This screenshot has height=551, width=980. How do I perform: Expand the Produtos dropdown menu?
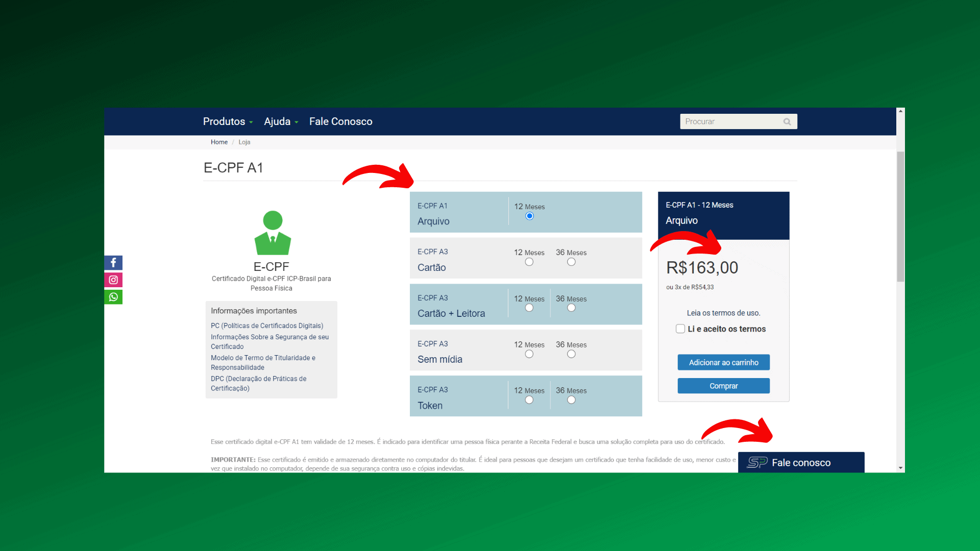228,121
